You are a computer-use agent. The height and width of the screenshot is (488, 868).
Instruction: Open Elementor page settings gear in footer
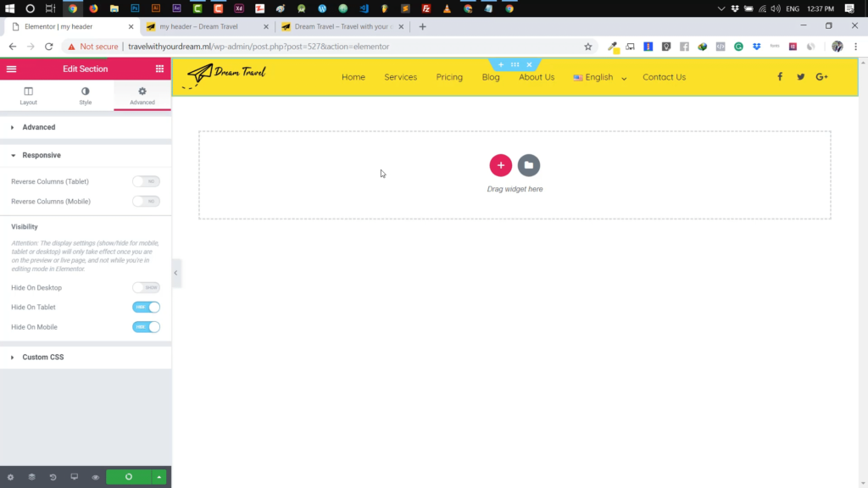pyautogui.click(x=10, y=477)
